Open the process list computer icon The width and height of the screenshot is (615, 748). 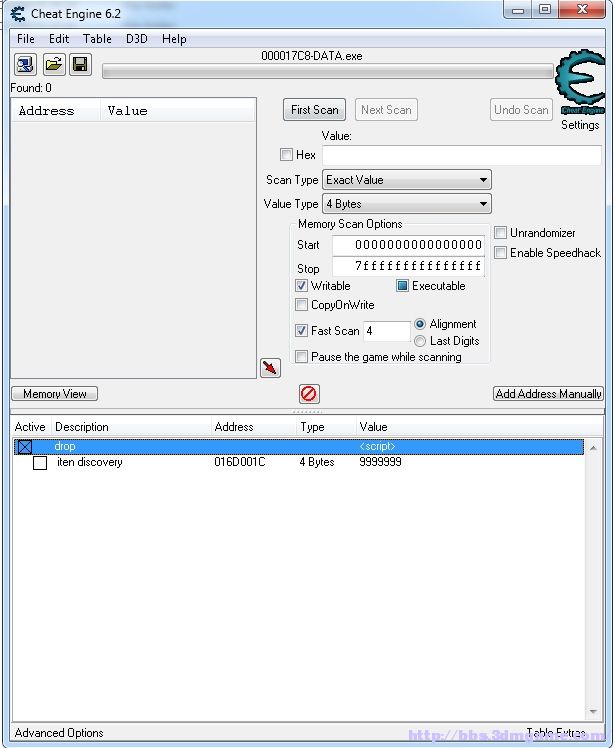[x=25, y=64]
